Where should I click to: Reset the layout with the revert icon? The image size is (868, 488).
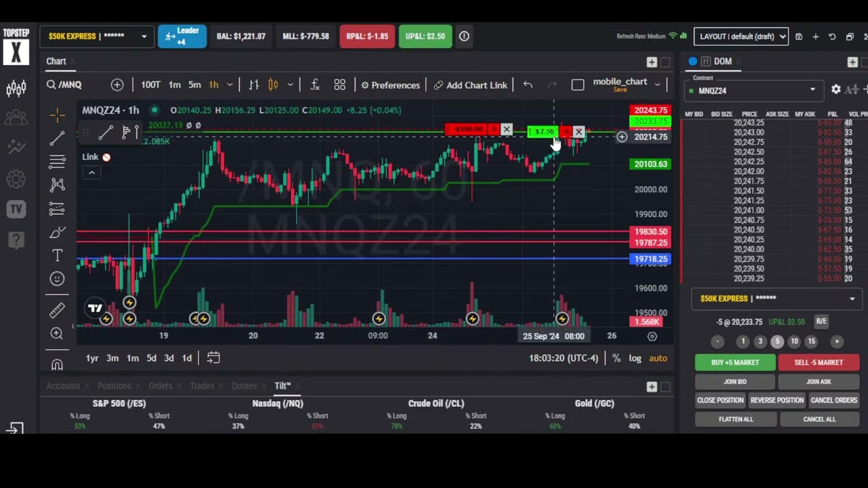(x=832, y=37)
